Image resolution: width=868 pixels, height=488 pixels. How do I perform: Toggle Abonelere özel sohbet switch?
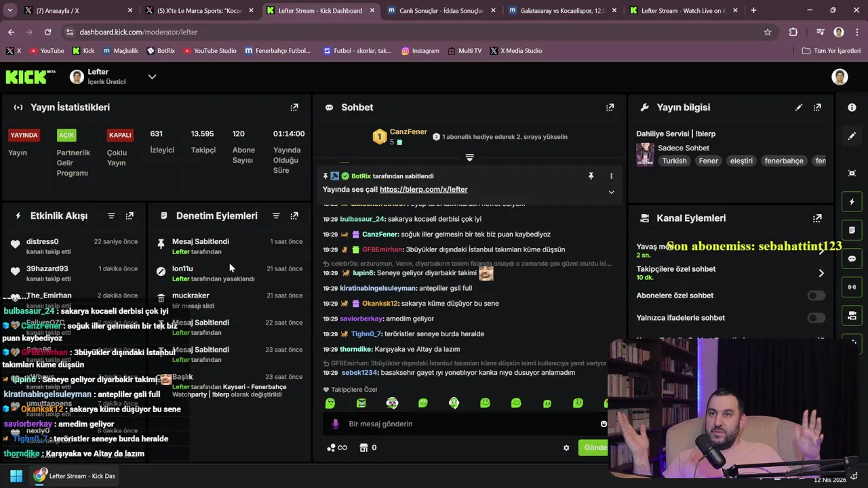coord(816,296)
